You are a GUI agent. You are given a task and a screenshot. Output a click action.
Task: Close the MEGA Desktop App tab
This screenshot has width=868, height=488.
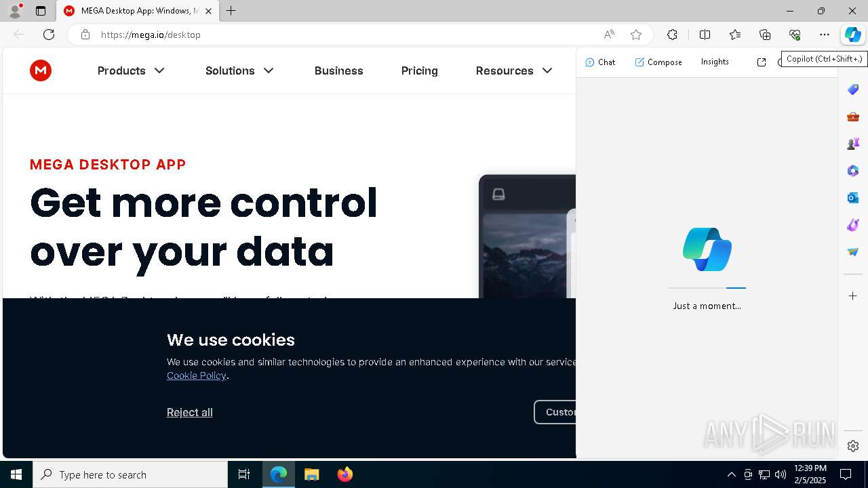click(x=208, y=11)
